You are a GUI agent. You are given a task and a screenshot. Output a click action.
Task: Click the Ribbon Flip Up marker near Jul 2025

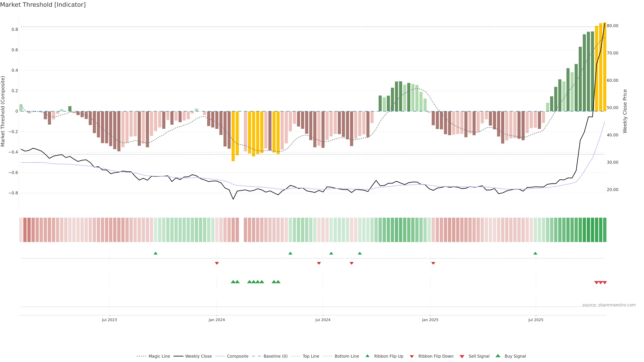point(535,253)
